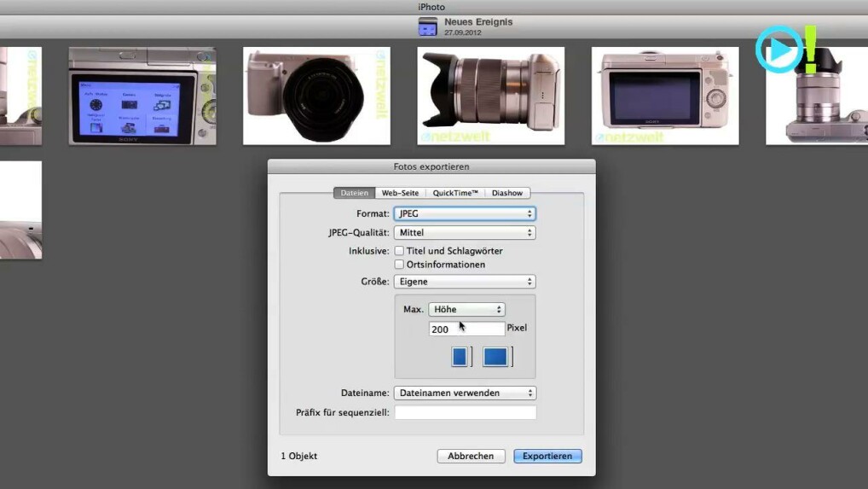Click the Exportieren button

(x=547, y=457)
